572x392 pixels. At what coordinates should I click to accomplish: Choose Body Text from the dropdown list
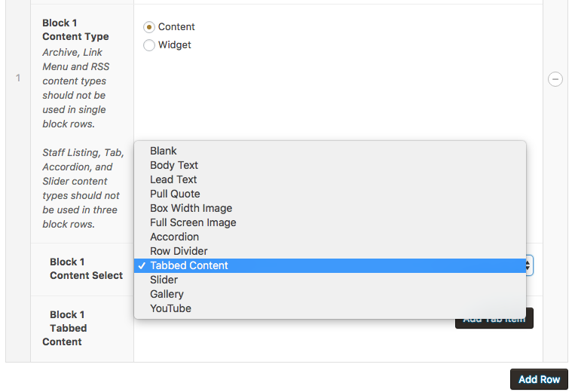[x=330, y=165]
